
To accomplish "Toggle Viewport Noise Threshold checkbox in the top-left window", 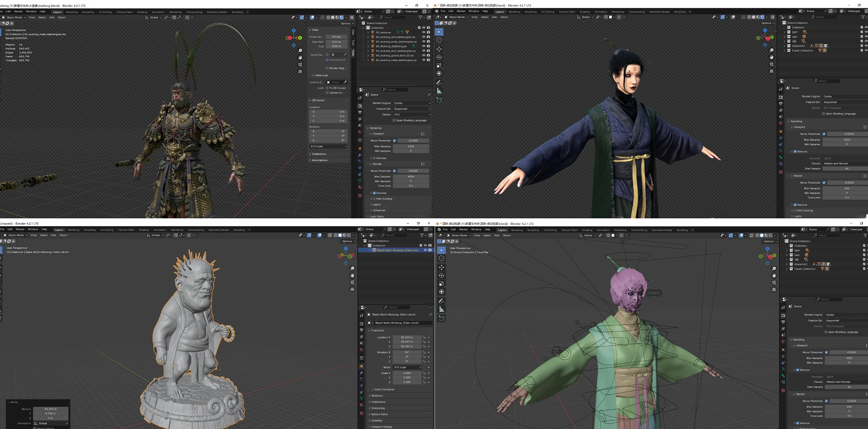I will coord(394,141).
